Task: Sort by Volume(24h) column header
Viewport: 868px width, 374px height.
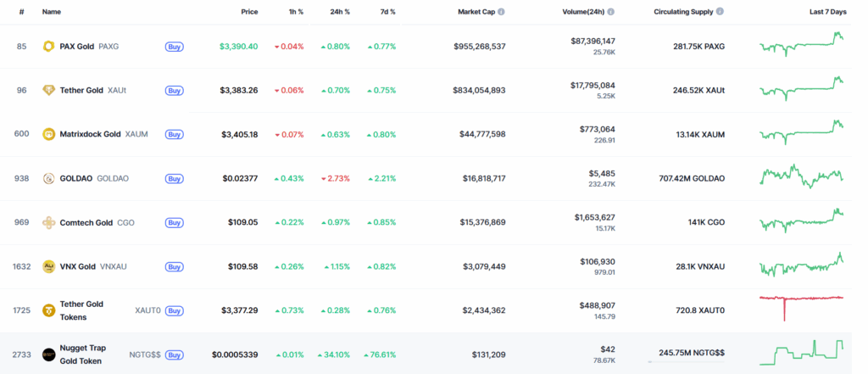Action: (x=583, y=12)
